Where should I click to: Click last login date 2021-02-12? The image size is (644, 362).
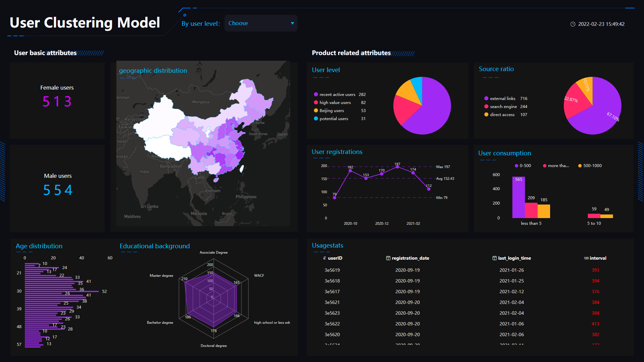click(x=512, y=292)
